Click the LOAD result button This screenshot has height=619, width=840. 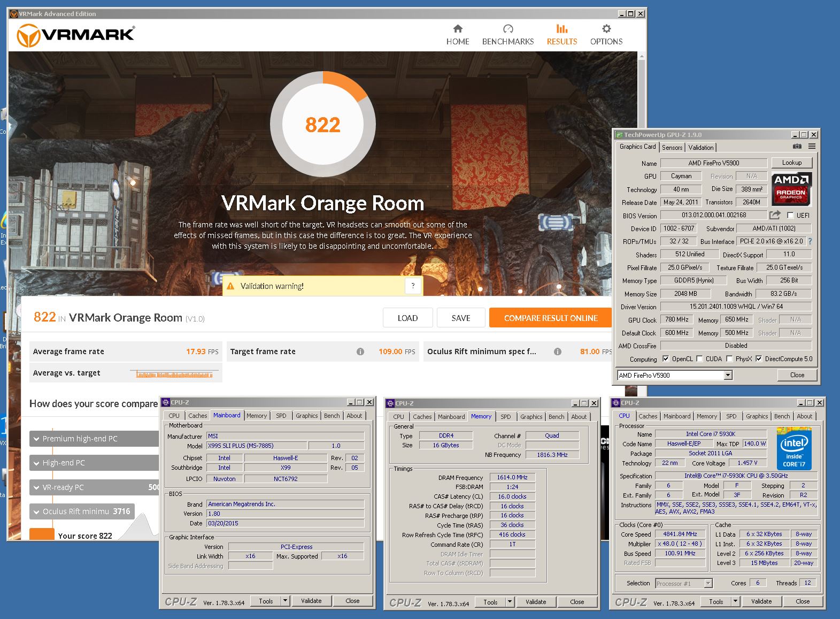click(x=407, y=318)
